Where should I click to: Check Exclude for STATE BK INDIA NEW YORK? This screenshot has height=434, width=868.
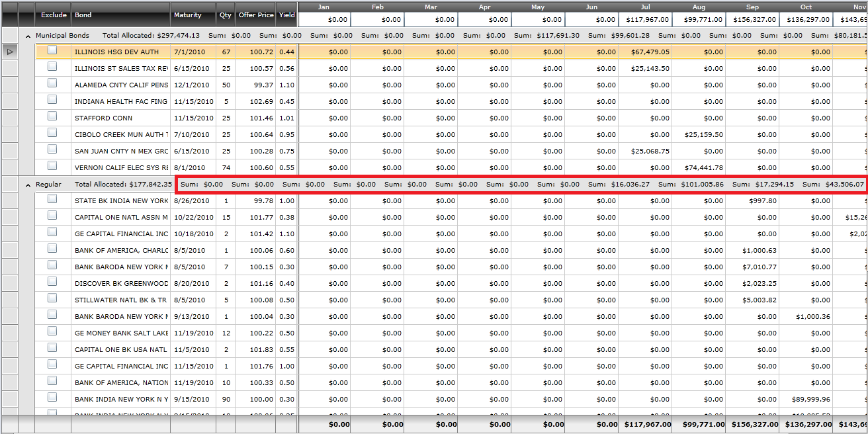[52, 199]
